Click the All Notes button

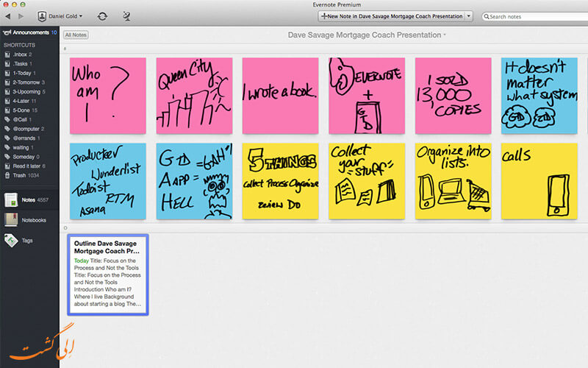coord(76,35)
